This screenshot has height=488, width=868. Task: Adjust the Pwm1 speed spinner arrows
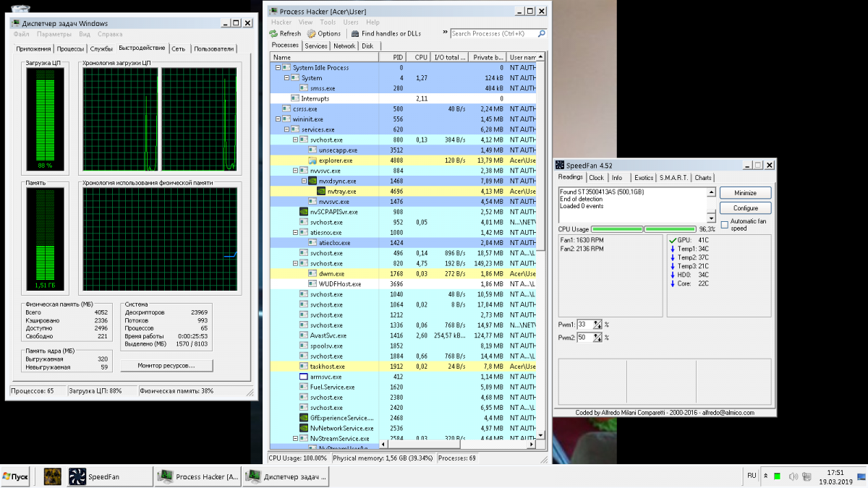[597, 325]
